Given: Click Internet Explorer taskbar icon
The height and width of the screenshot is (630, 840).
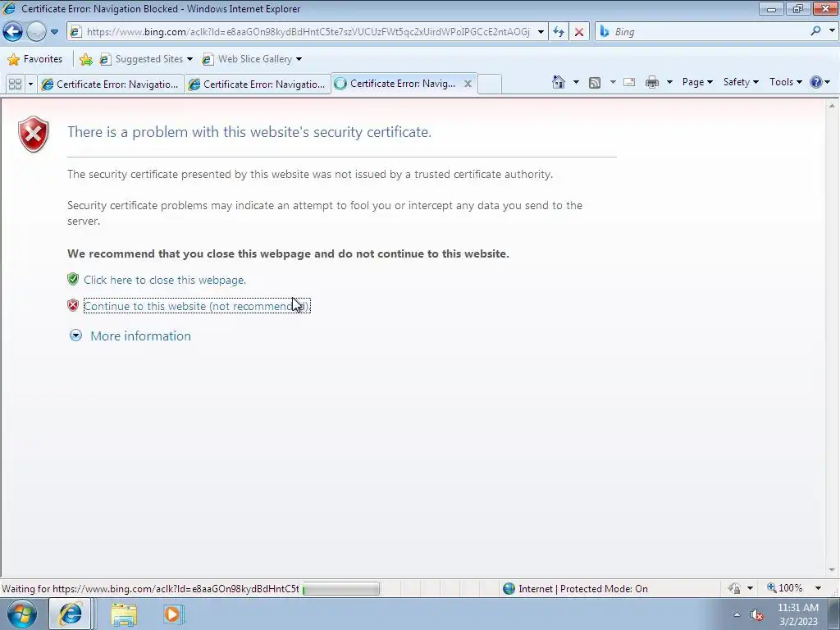Looking at the screenshot, I should tap(71, 614).
